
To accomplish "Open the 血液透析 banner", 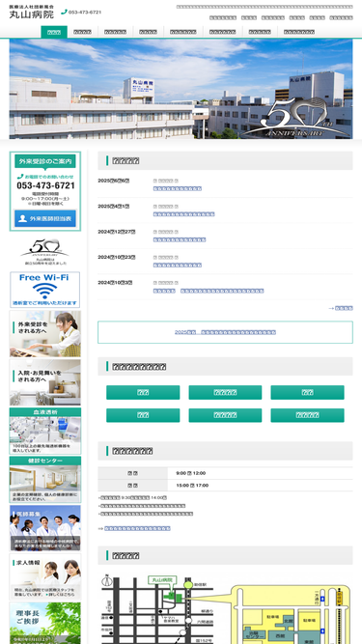I will click(45, 431).
